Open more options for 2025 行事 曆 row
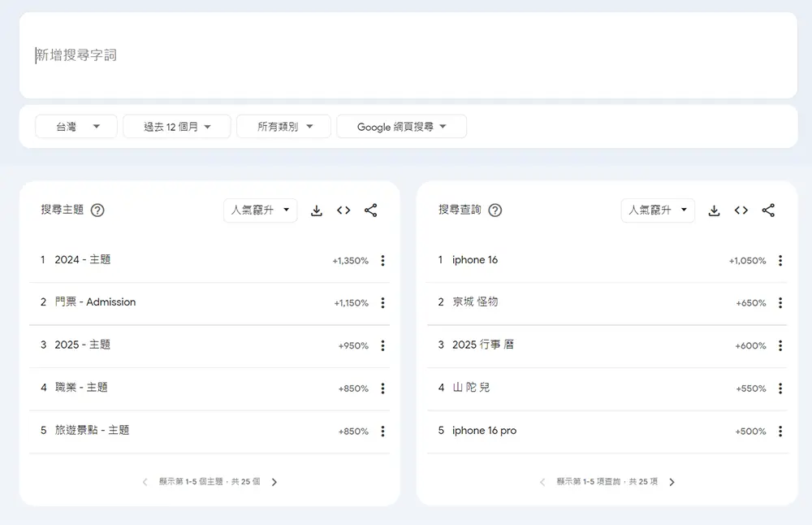The width and height of the screenshot is (812, 525). coord(780,345)
